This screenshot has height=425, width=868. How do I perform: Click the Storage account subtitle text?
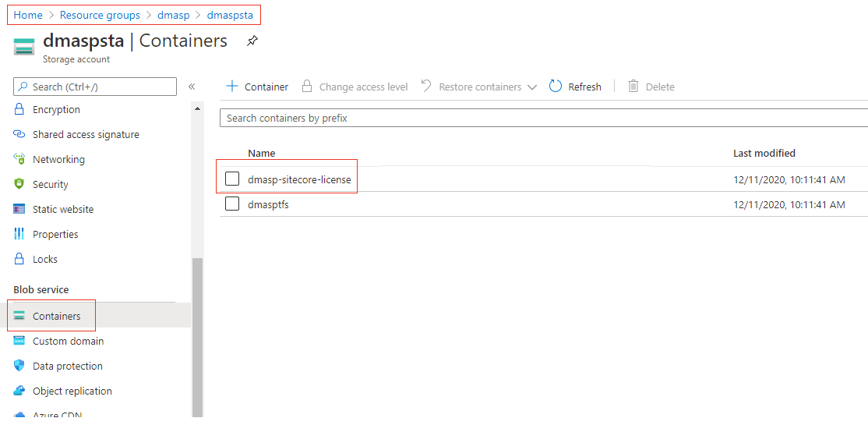(76, 59)
